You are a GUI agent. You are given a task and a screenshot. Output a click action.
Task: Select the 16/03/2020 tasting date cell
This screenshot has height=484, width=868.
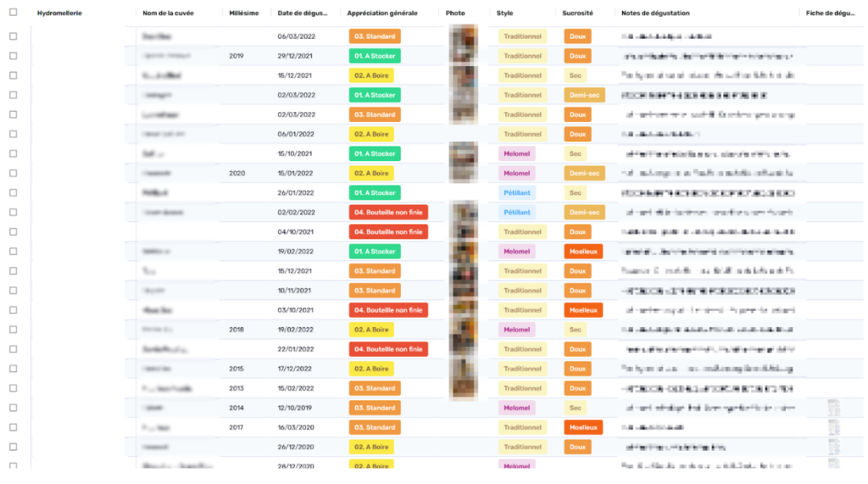[296, 427]
